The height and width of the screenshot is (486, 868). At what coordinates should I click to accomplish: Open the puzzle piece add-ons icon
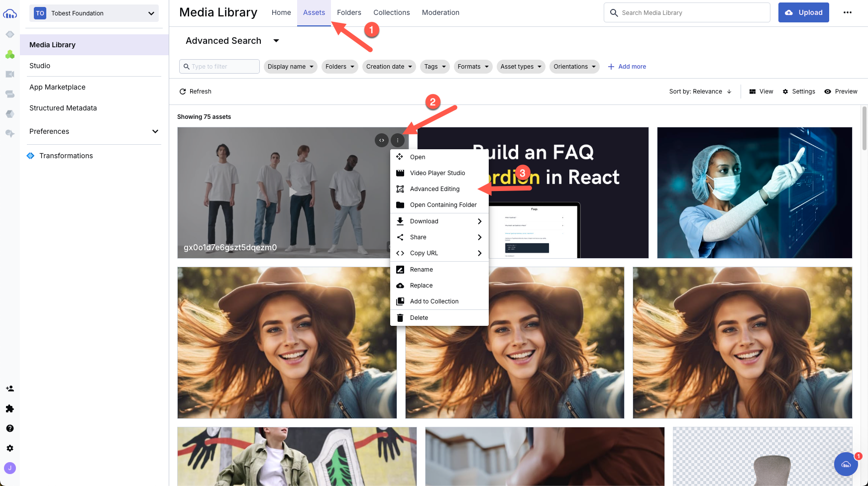(x=10, y=408)
